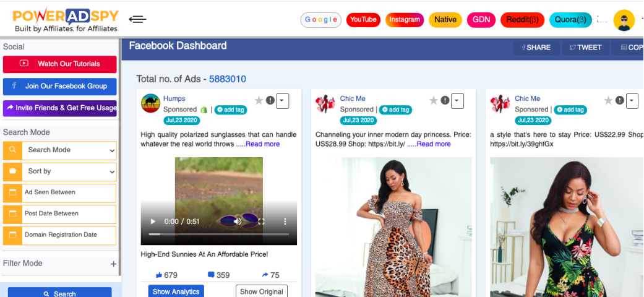644x297 pixels.
Task: Click Watch Our Tutorials button
Action: coord(60,64)
